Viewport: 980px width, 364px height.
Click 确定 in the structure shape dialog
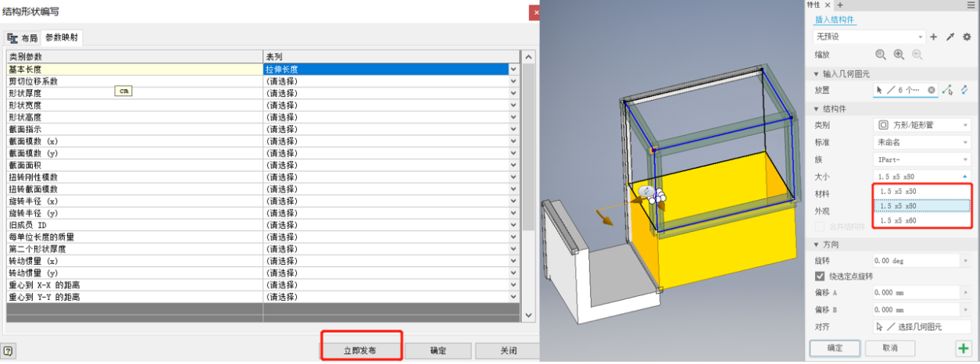[x=438, y=351]
